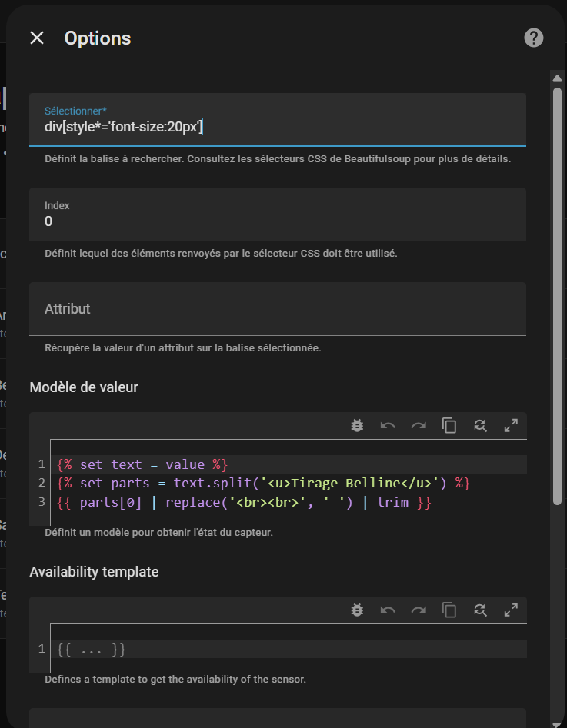Redo edit in Modèle de valeur editor
The height and width of the screenshot is (728, 567).
pyautogui.click(x=419, y=425)
